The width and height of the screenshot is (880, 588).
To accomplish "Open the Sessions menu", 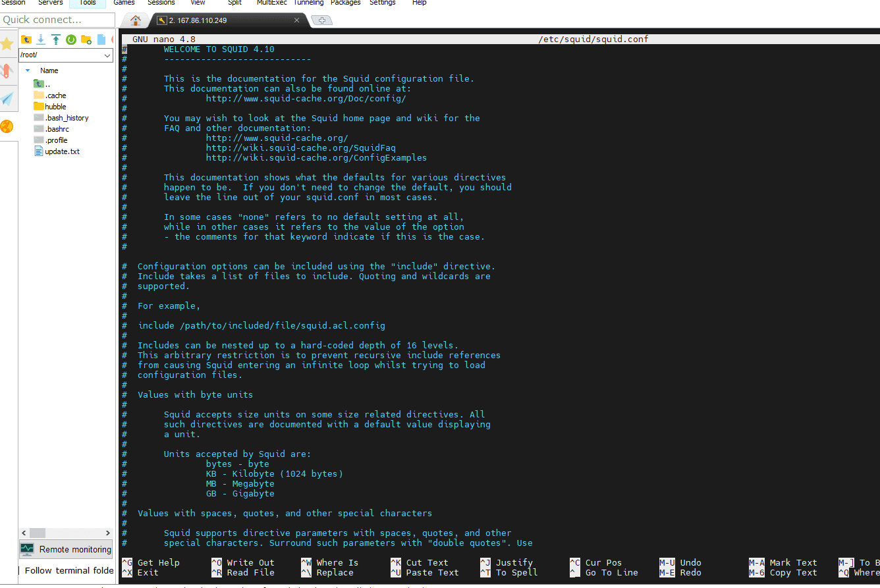I will 161,3.
